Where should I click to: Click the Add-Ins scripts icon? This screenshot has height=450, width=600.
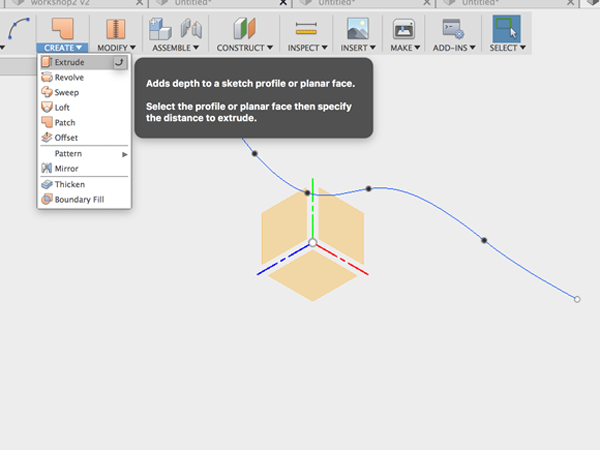click(x=453, y=29)
